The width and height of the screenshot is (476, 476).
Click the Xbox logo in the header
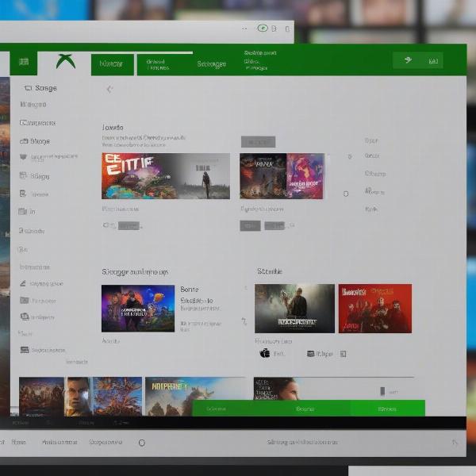pyautogui.click(x=66, y=62)
